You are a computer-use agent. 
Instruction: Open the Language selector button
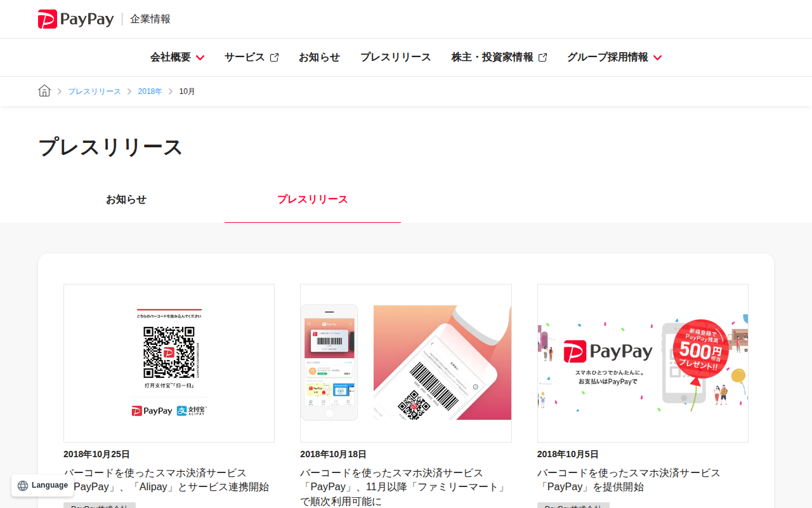click(43, 485)
